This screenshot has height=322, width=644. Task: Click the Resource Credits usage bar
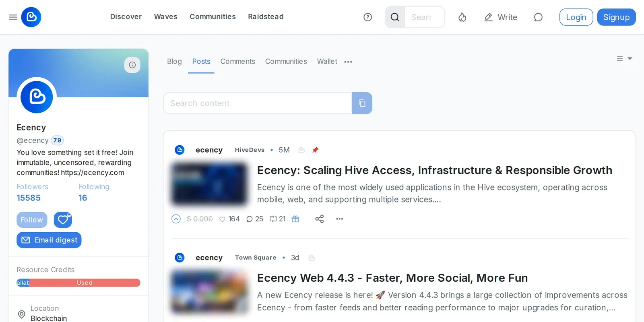[x=78, y=283]
